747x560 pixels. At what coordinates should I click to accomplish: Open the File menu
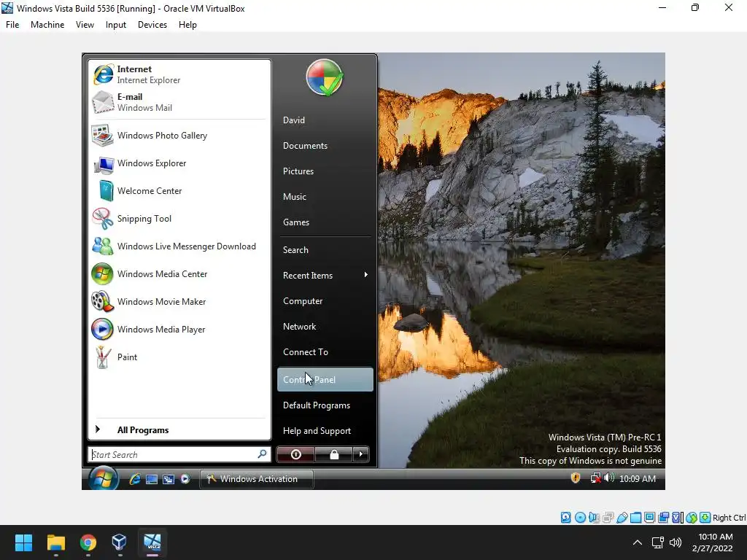tap(12, 25)
